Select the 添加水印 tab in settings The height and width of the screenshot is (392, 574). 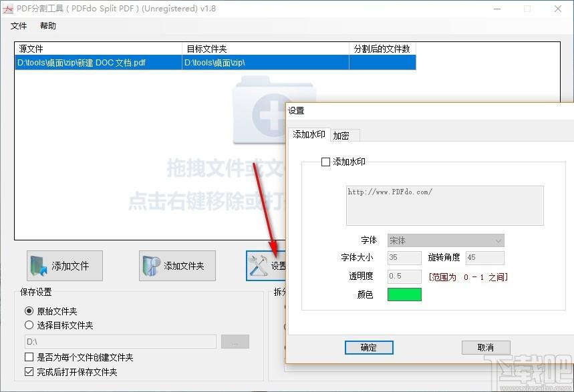[309, 135]
